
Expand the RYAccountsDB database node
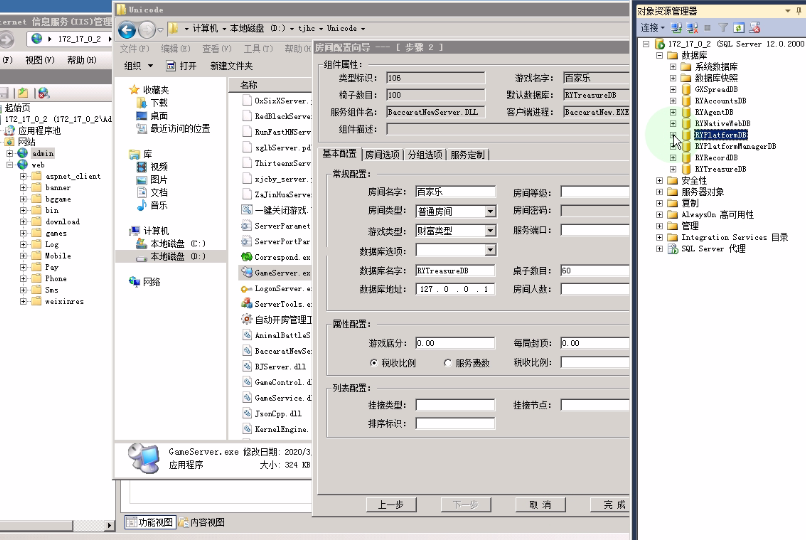click(x=673, y=101)
